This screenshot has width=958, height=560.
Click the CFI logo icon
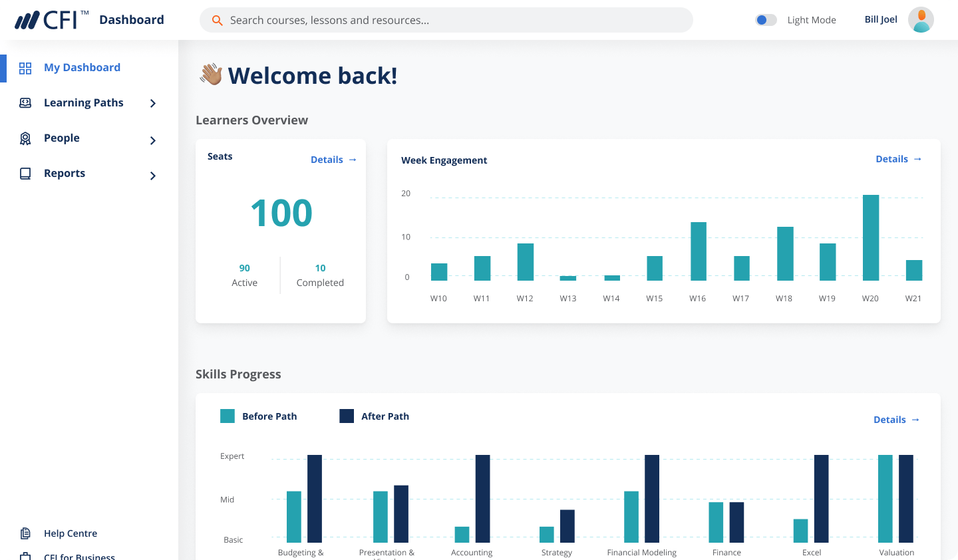click(x=28, y=20)
